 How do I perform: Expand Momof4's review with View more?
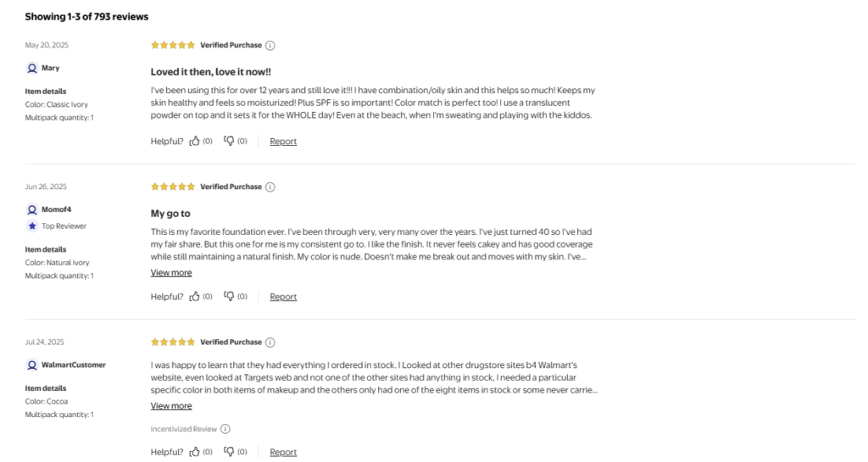tap(171, 273)
